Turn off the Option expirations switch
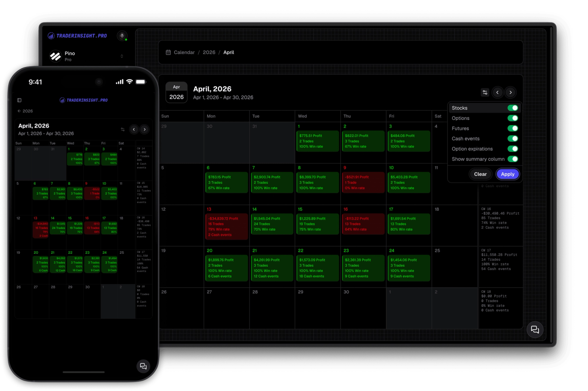The height and width of the screenshot is (391, 588). point(512,148)
